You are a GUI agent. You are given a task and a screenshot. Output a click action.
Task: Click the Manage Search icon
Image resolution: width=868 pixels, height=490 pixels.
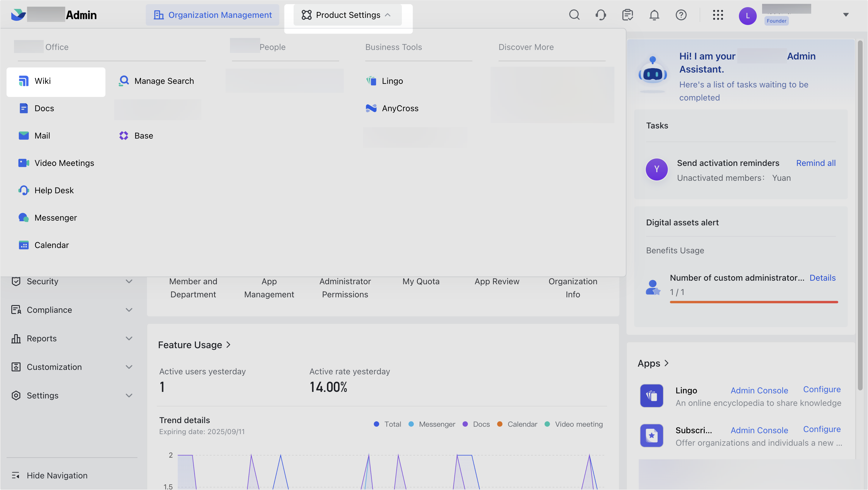(x=124, y=81)
